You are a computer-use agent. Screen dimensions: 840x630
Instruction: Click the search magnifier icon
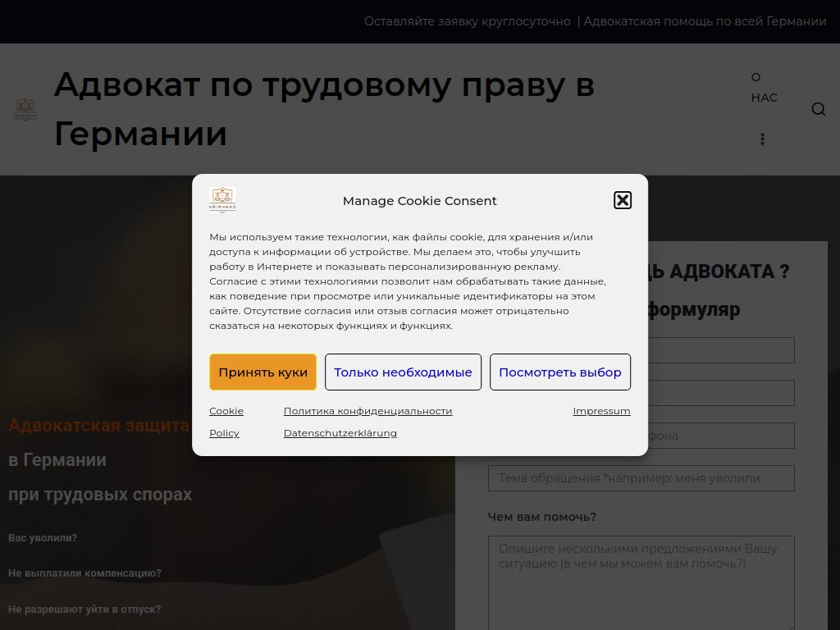pyautogui.click(x=818, y=109)
